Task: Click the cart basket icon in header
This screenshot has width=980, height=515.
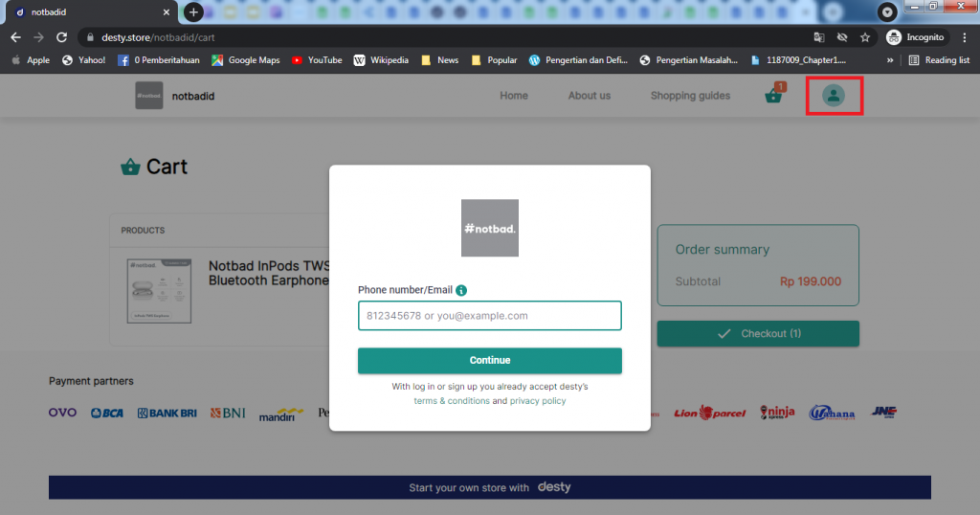Action: click(773, 95)
